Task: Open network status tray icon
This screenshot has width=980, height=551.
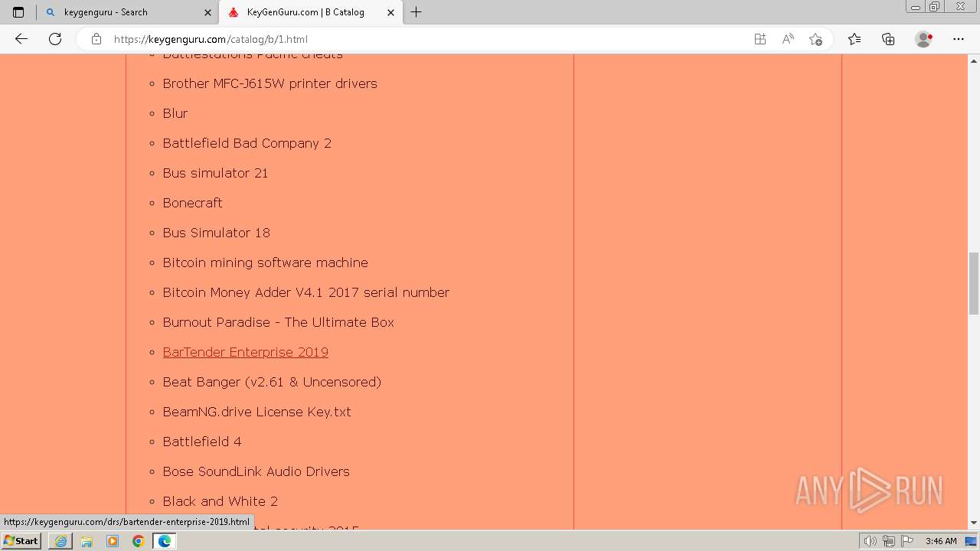Action: click(x=888, y=541)
